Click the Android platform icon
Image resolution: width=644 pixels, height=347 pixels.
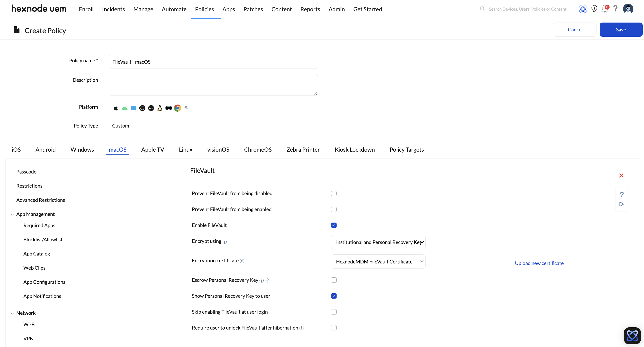point(125,108)
